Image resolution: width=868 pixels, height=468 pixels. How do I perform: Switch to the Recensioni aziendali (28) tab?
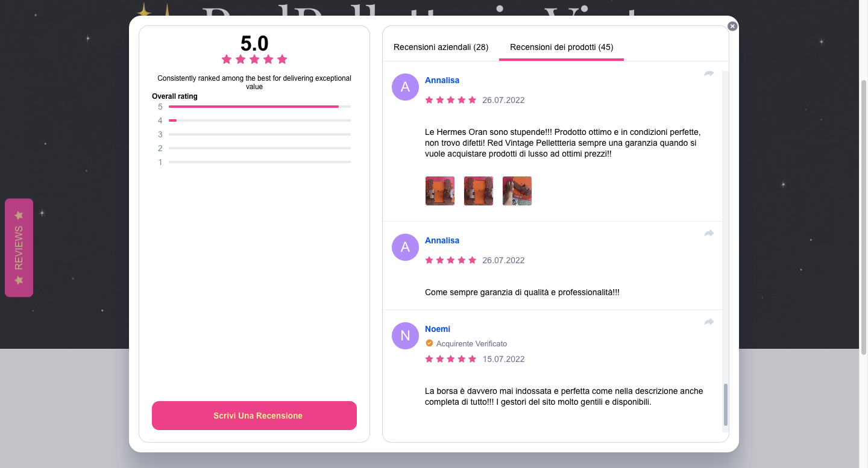pyautogui.click(x=441, y=47)
